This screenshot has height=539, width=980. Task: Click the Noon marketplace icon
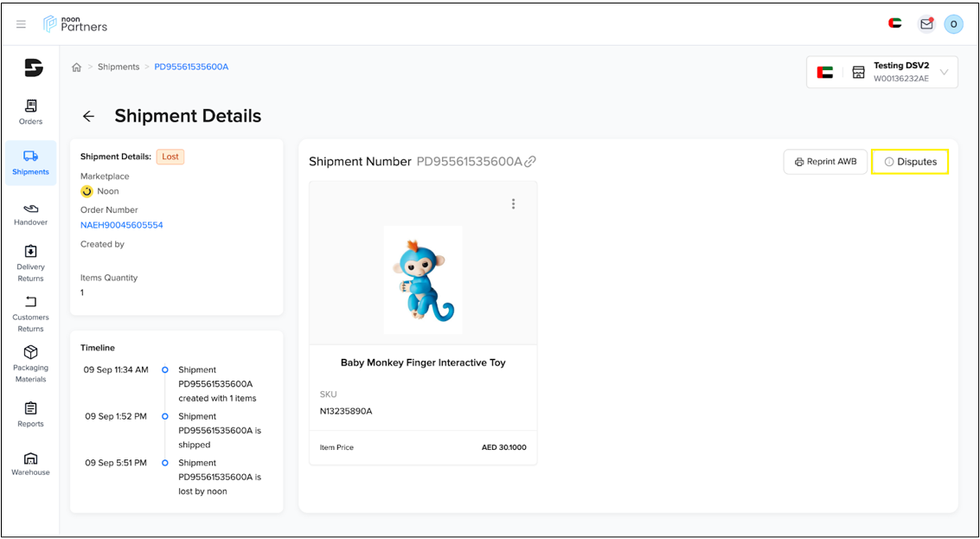pyautogui.click(x=86, y=191)
